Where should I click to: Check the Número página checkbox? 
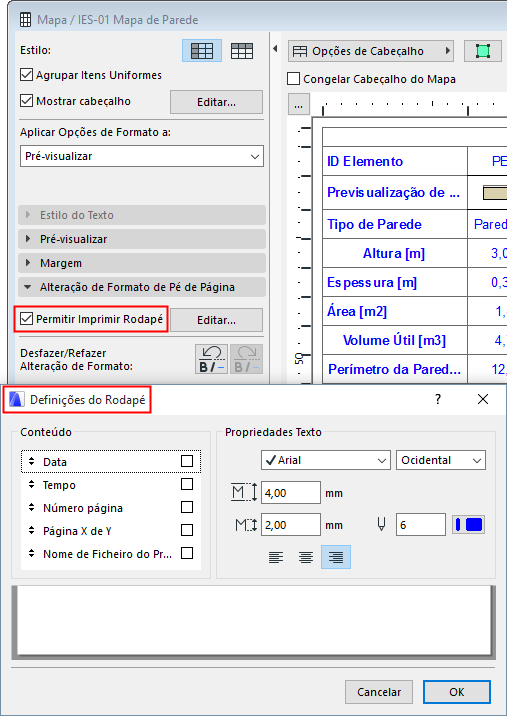[x=187, y=507]
